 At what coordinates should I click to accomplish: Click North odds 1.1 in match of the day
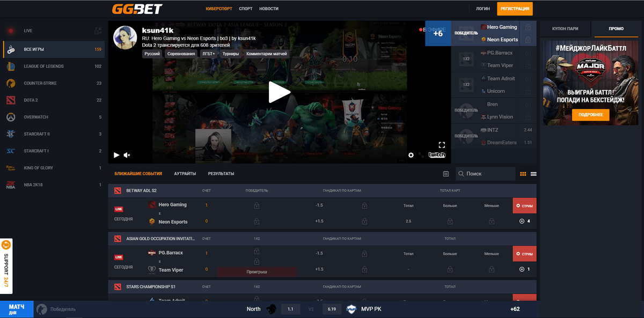[x=290, y=309]
